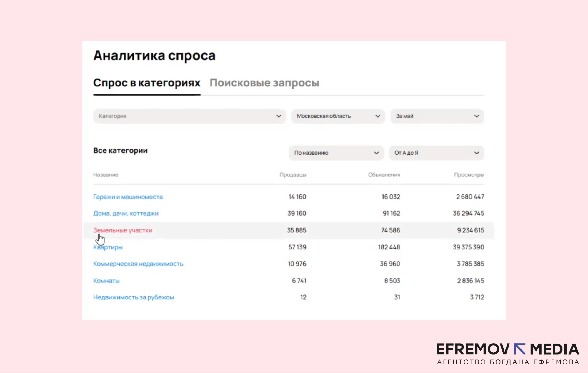Open Дома, дачи, коттеджи category
588x373 pixels.
click(x=126, y=213)
